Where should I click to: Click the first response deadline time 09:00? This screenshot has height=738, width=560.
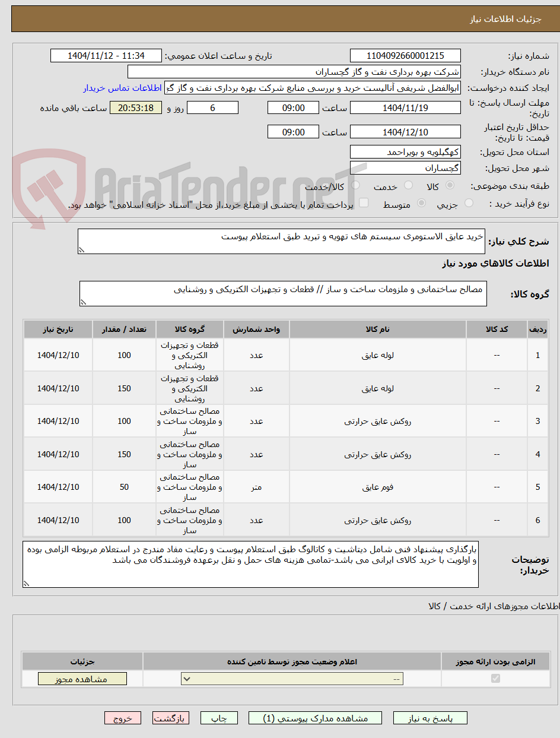pos(293,107)
